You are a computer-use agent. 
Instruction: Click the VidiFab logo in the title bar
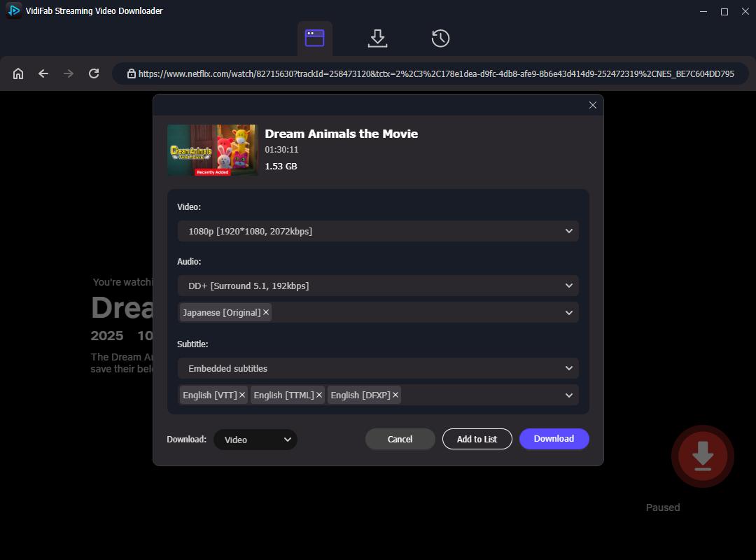(x=12, y=10)
